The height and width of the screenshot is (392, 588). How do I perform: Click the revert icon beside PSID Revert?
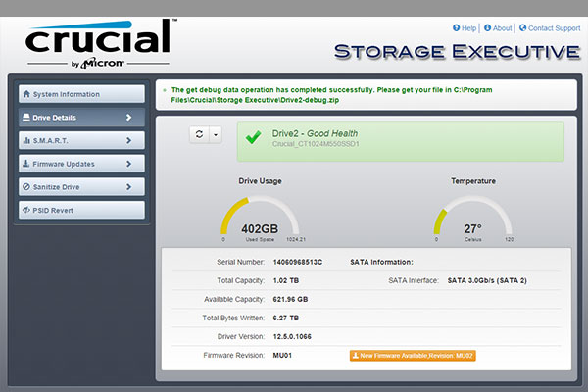tap(26, 210)
